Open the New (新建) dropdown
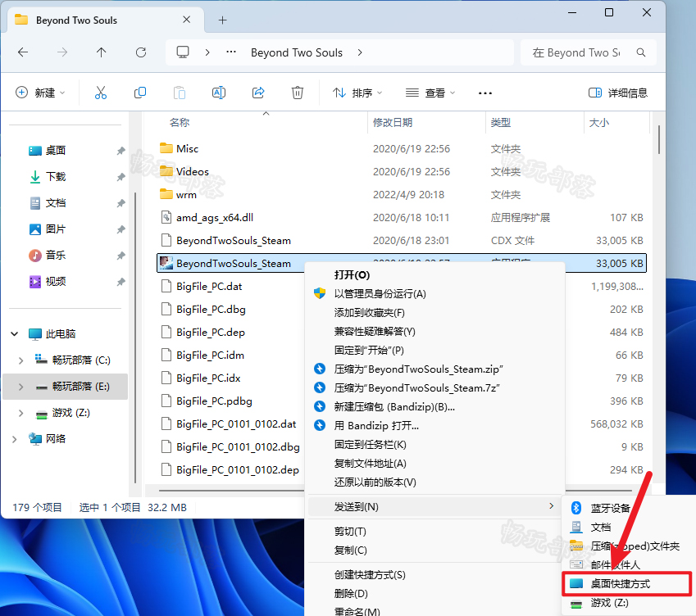 coord(40,93)
